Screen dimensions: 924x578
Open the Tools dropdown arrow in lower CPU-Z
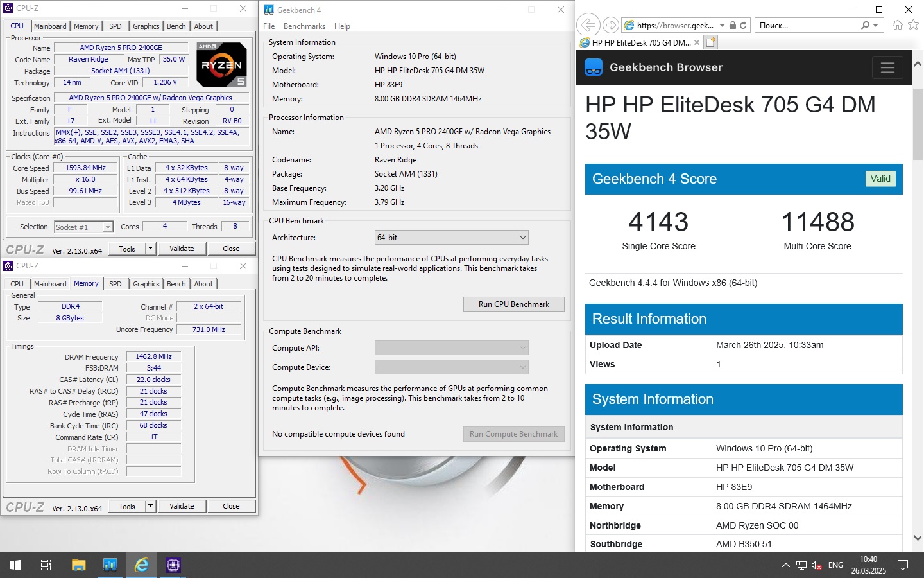(150, 506)
